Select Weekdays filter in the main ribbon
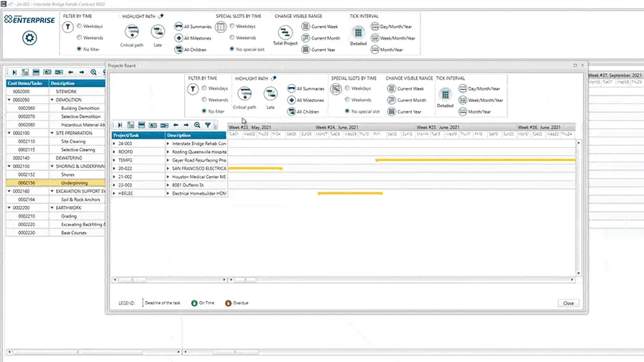 [x=78, y=27]
